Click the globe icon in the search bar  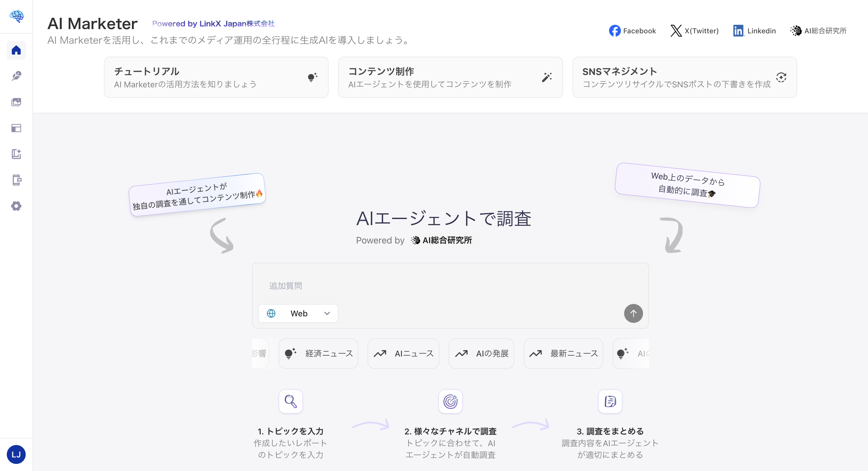271,313
